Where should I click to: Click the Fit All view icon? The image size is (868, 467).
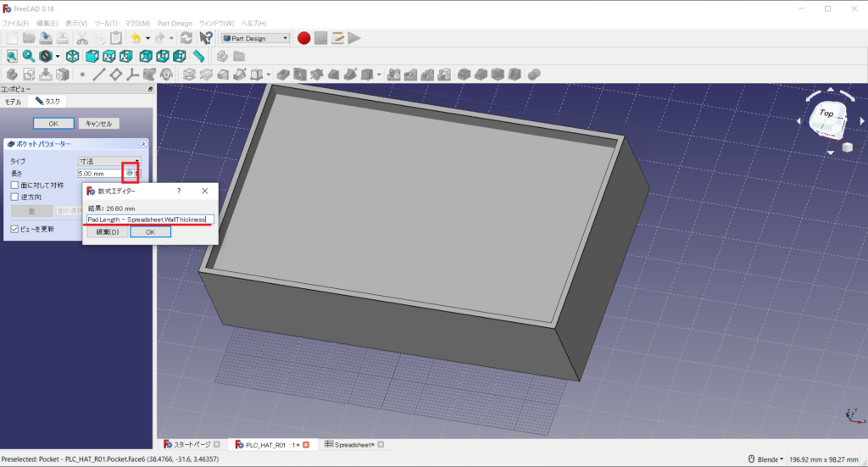(x=12, y=56)
